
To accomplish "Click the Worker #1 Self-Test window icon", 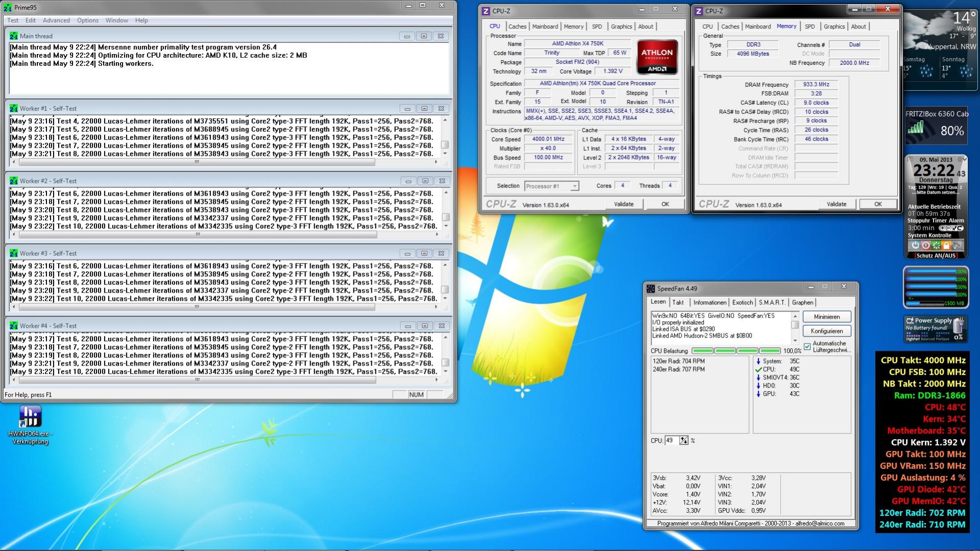I will click(x=13, y=109).
